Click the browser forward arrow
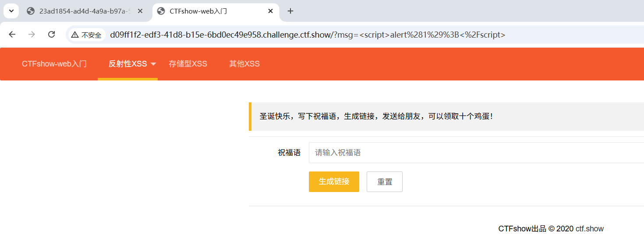Viewport: 644px width, 234px height. [32, 35]
